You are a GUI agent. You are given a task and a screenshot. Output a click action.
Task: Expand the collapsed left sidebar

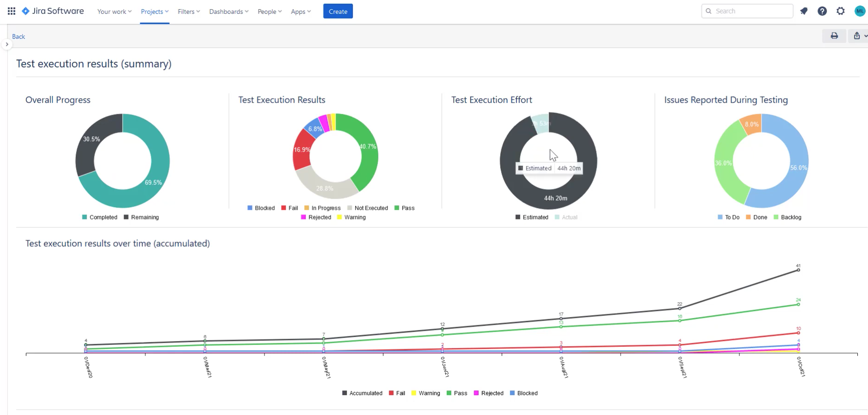(7, 44)
